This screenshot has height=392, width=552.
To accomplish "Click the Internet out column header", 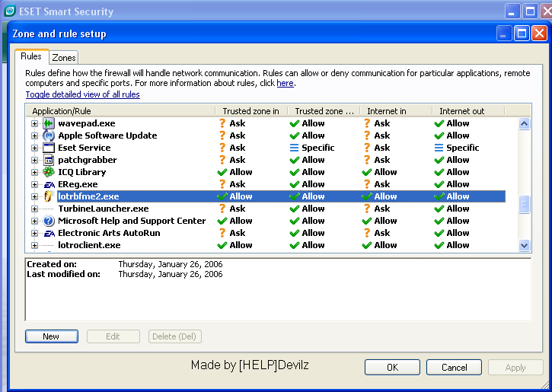I will 468,111.
